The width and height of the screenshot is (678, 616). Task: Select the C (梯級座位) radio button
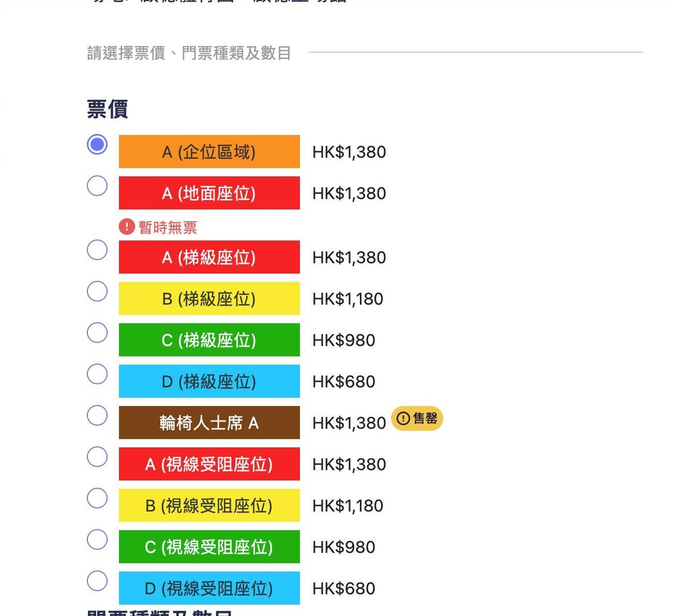point(97,333)
